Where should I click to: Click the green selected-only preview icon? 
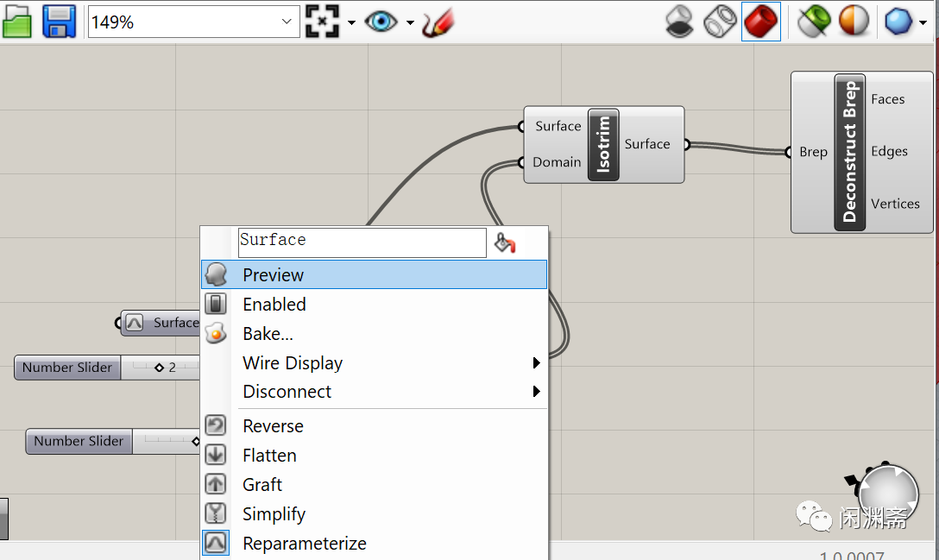coord(814,22)
